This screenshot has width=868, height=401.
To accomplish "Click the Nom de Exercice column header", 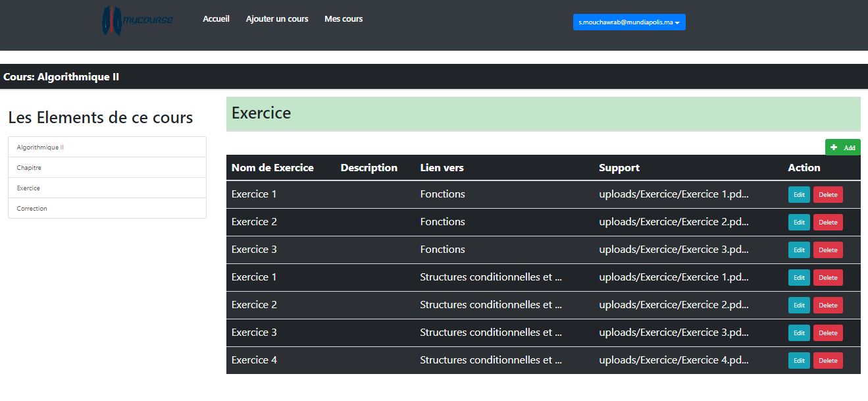I will 272,168.
